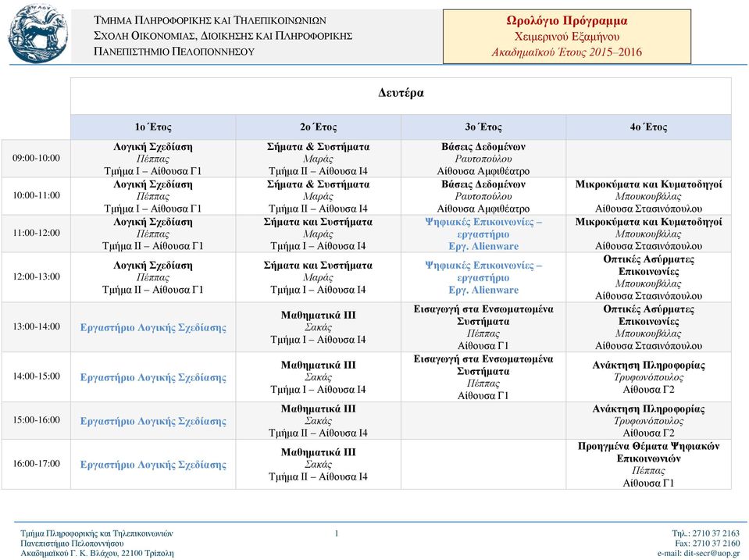This screenshot has width=749, height=560.
Task: Click the 11:00-12:00 time cell
Action: pos(36,234)
